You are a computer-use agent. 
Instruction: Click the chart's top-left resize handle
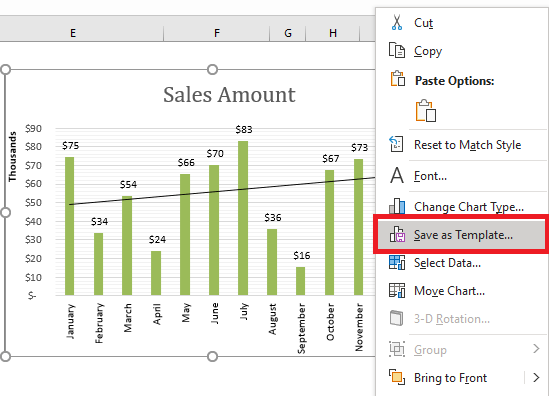tap(5, 69)
